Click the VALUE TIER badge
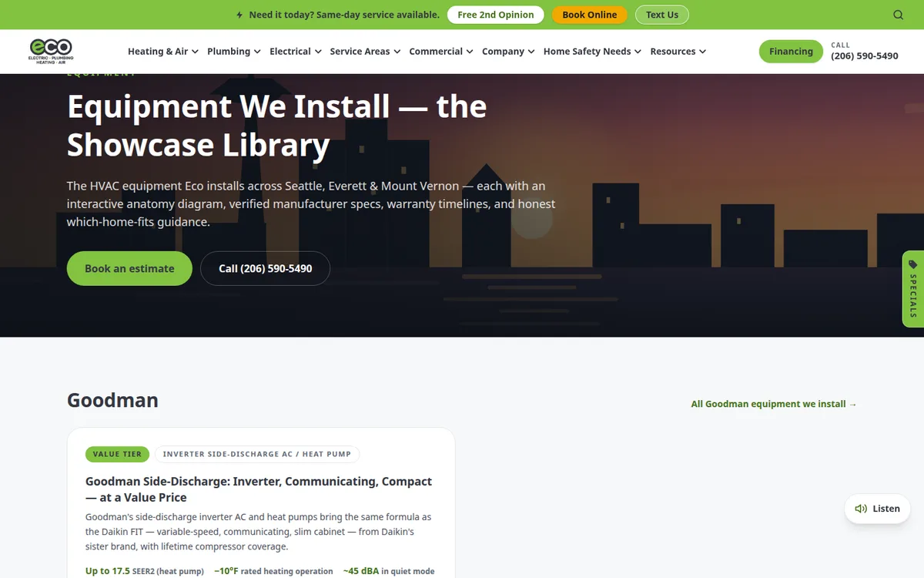Image resolution: width=924 pixels, height=578 pixels. point(117,454)
